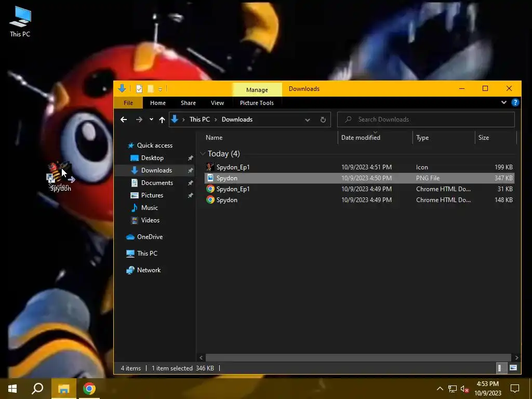Viewport: 532px width, 399px height.
Task: Select Downloads in navigation pane
Action: pyautogui.click(x=156, y=170)
